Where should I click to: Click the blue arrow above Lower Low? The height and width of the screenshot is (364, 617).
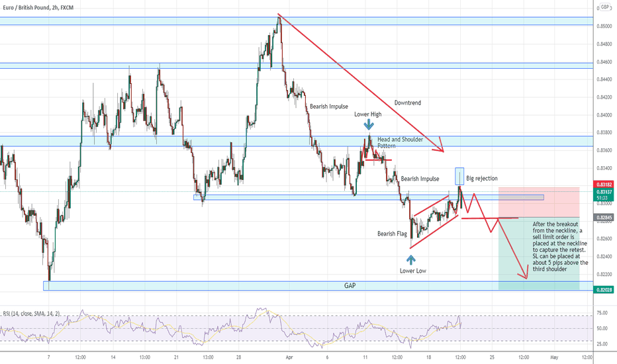pyautogui.click(x=411, y=259)
